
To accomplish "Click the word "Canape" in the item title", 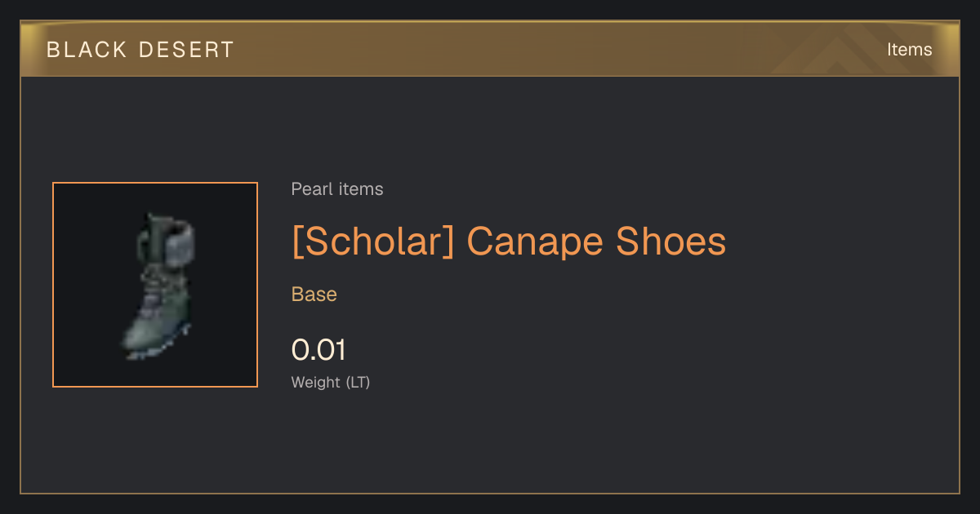I will [534, 243].
